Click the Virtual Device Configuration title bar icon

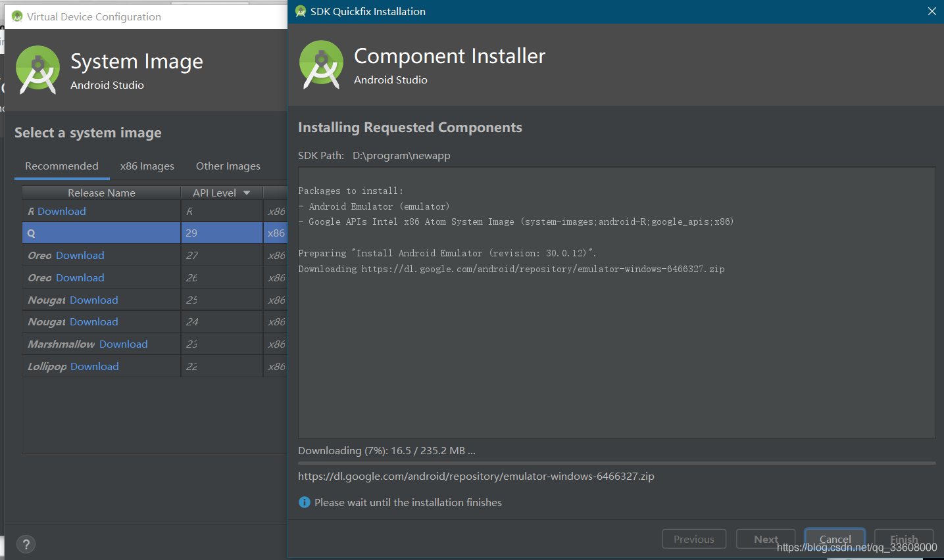coord(17,16)
